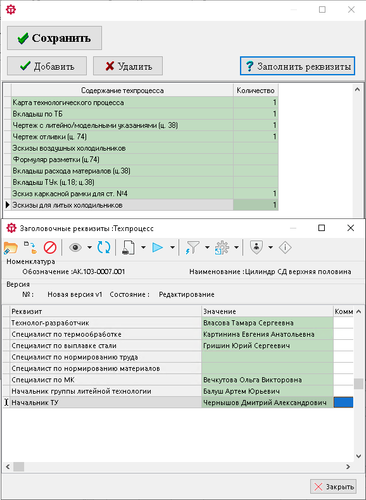
Task: Click quantity cell of Эскизы для литых холодильников
Action: tap(256, 205)
